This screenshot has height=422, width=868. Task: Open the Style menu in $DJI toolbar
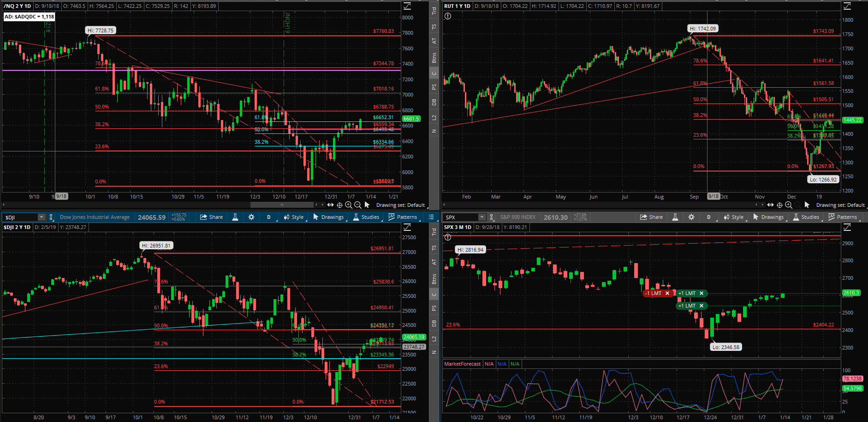(x=294, y=217)
